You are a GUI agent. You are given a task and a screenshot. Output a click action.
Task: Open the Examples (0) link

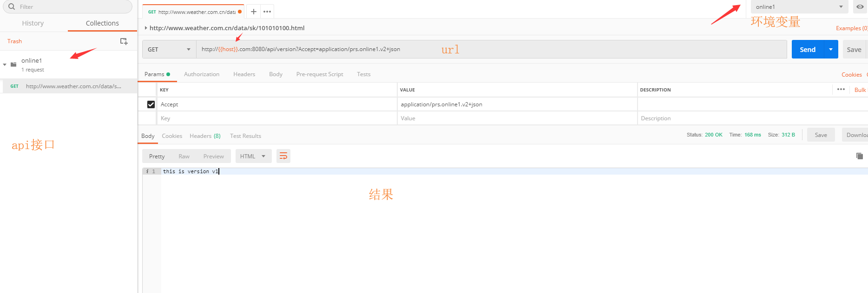[x=851, y=28]
